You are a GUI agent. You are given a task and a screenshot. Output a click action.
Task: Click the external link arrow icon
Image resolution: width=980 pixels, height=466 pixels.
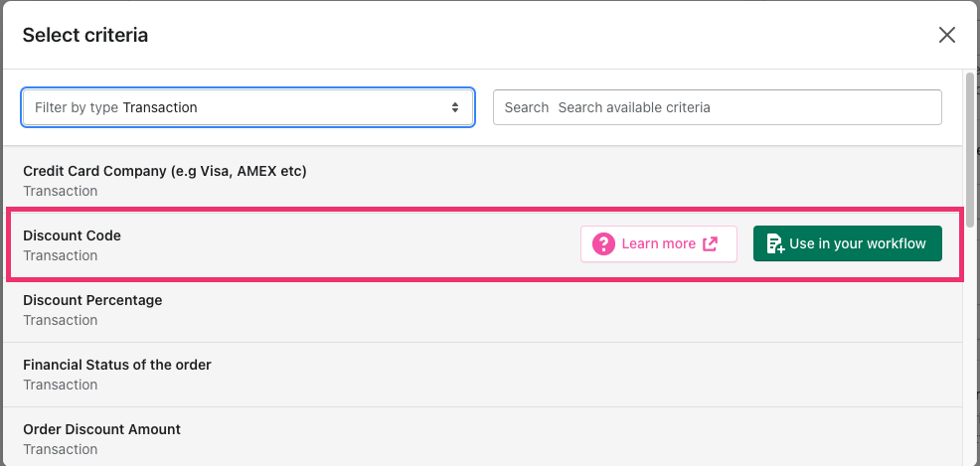coord(710,243)
